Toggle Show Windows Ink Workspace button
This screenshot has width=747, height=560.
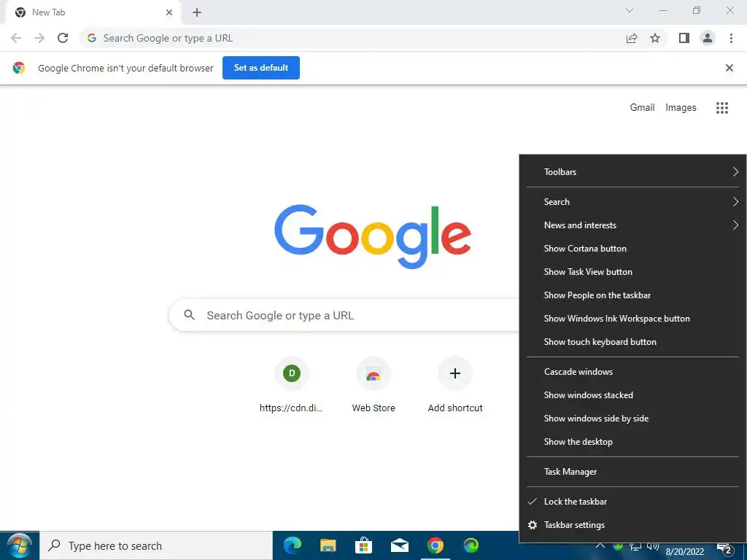[x=632, y=319]
